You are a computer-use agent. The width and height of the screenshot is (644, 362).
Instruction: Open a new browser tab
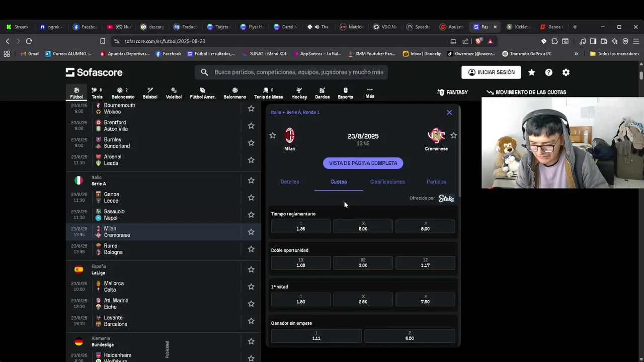click(x=575, y=27)
